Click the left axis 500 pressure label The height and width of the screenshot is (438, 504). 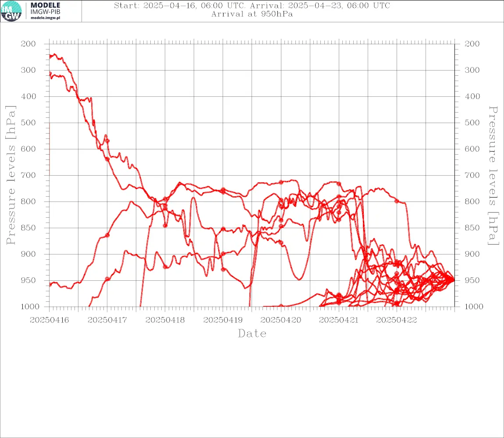click(28, 123)
